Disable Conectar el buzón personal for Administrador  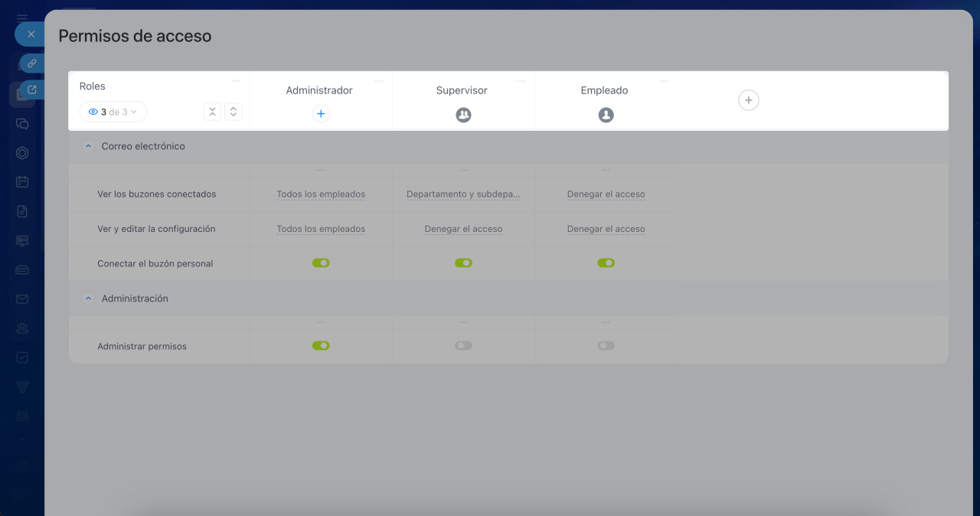tap(321, 263)
